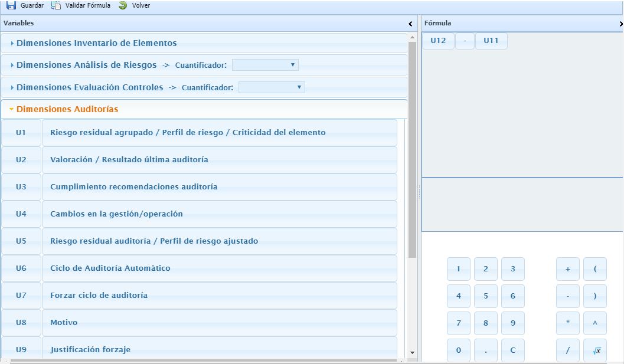This screenshot has height=364, width=624.
Task: Collapse the Variables panel with left arrow
Action: [x=410, y=24]
